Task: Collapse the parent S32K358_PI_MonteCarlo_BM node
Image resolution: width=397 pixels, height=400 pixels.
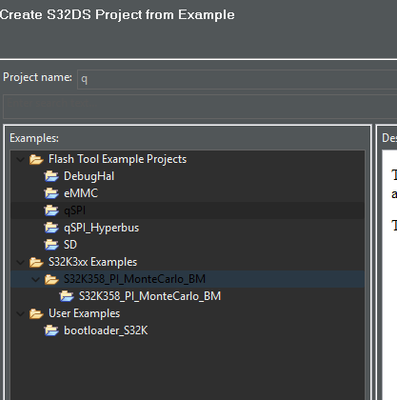Action: 36,279
